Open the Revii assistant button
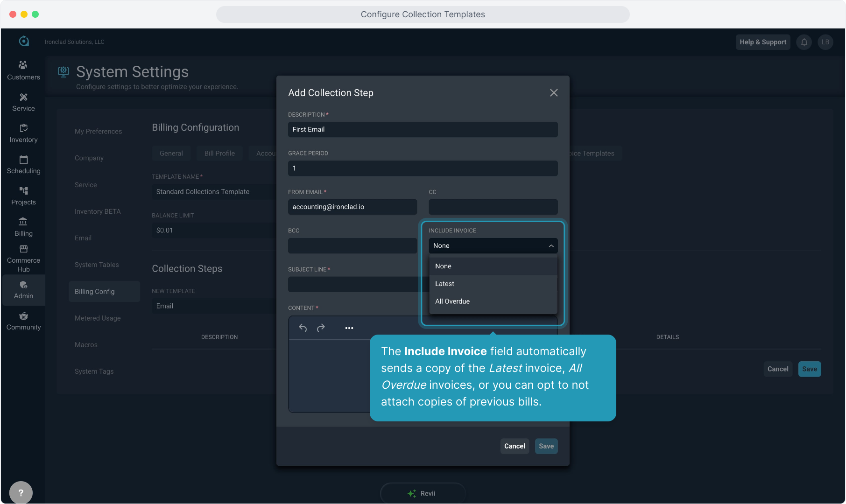The width and height of the screenshot is (846, 504). click(423, 493)
